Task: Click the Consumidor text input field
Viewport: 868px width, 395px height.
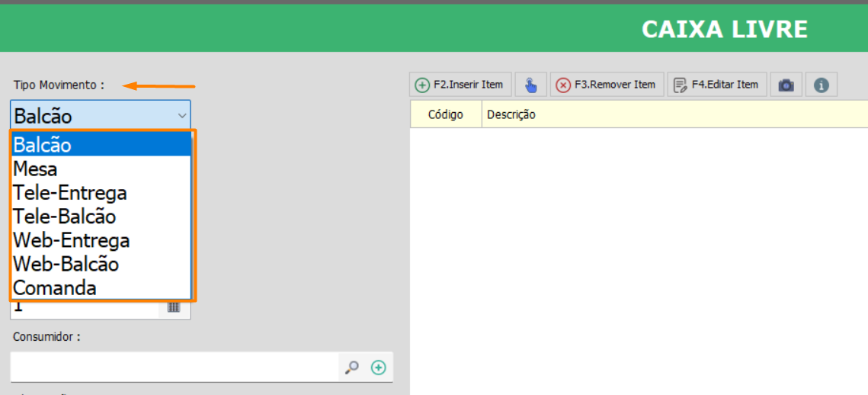Action: tap(174, 368)
